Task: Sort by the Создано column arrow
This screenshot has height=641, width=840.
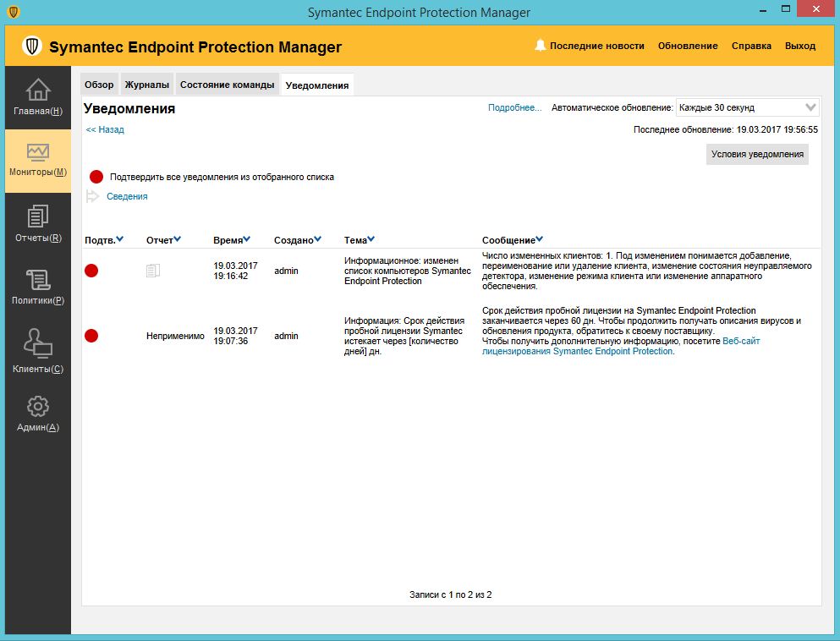Action: pyautogui.click(x=318, y=239)
